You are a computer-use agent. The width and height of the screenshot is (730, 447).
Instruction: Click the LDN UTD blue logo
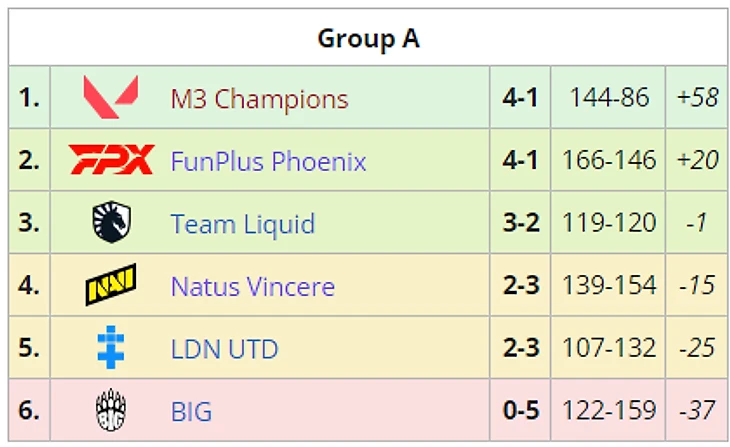pos(111,349)
